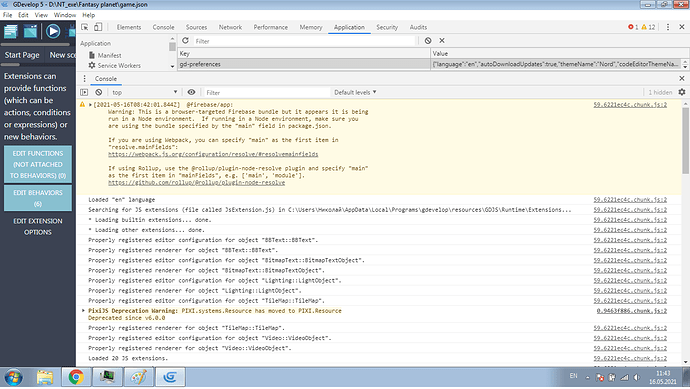Toggle live expression eye icon
Viewport: 690px width, 389px height.
191,92
